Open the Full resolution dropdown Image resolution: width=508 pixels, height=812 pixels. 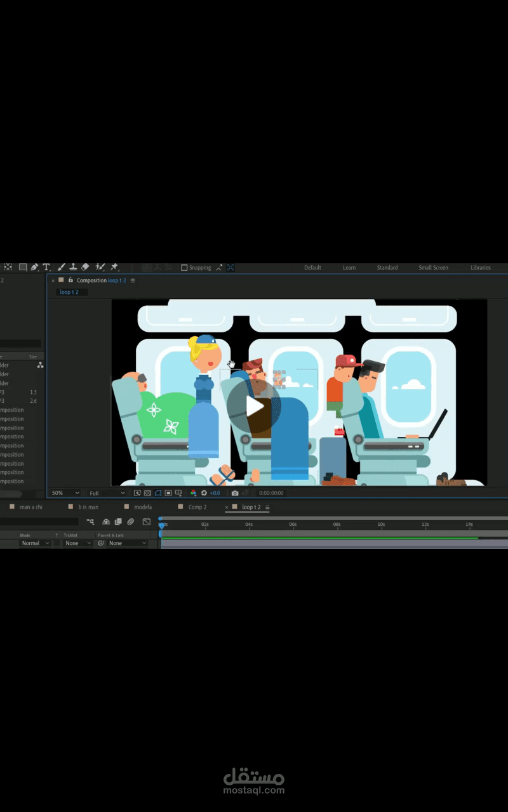tap(107, 493)
